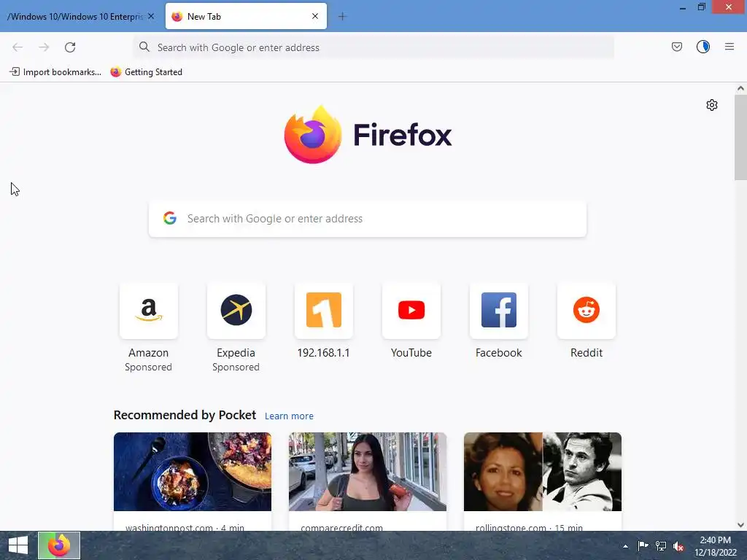Click the scrollbar down arrow

[740, 525]
